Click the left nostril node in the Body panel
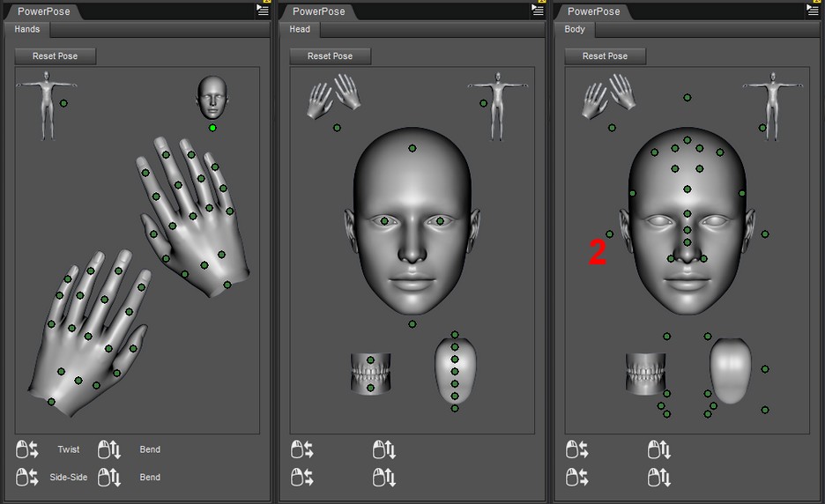The height and width of the screenshot is (504, 825). pyautogui.click(x=671, y=258)
